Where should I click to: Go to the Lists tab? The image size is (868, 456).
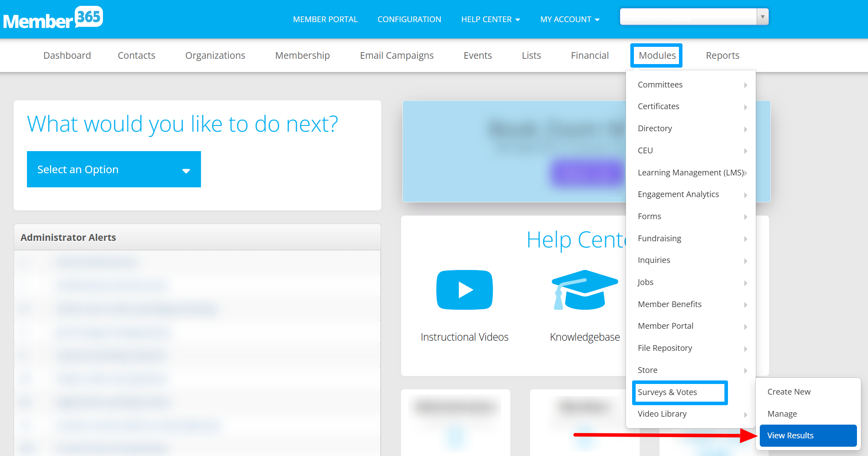pos(531,55)
